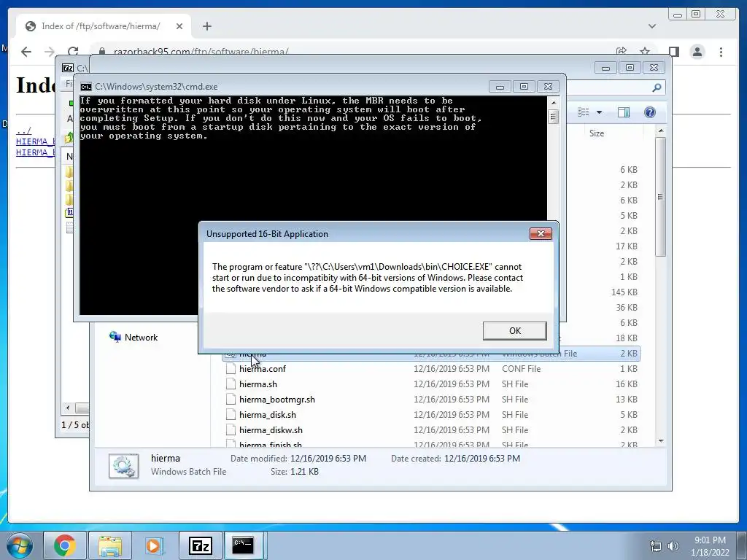This screenshot has width=747, height=560.
Task: Open the Chrome tab search chevron
Action: (x=651, y=26)
